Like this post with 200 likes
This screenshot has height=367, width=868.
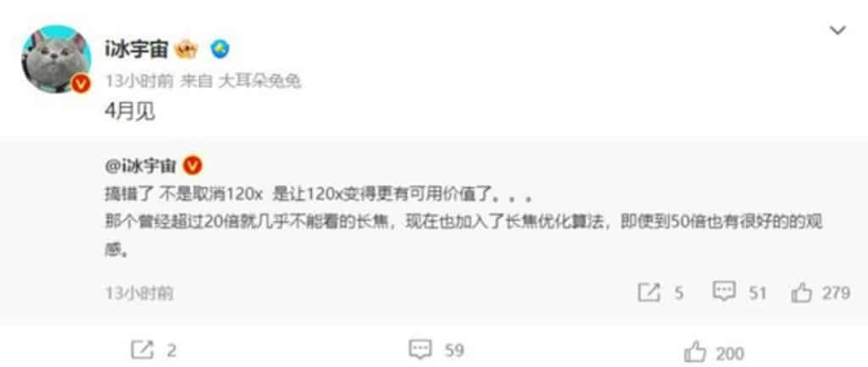[x=714, y=352]
